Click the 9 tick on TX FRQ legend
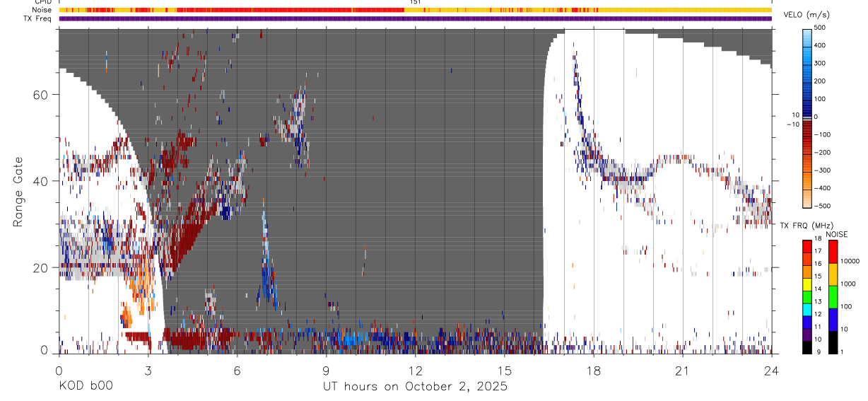Image resolution: width=868 pixels, height=401 pixels. (x=819, y=351)
